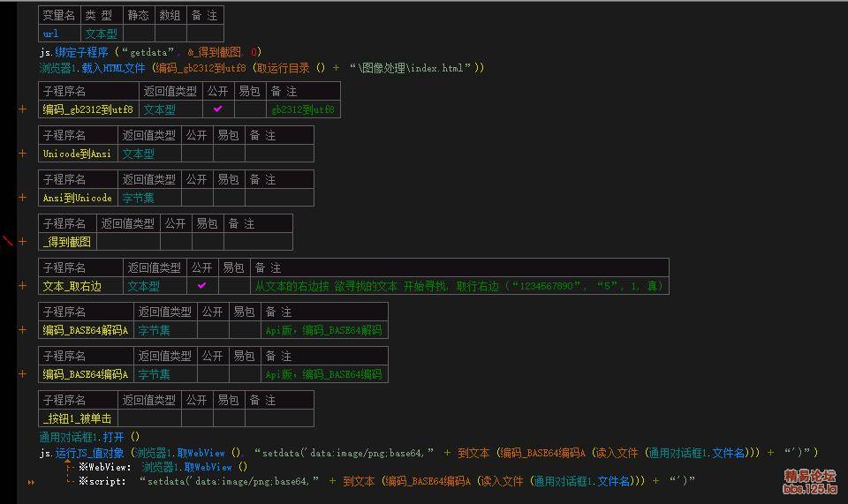The width and height of the screenshot is (848, 504).
Task: Toggle 公开 cell for _按钮1_被单击
Action: 197,418
